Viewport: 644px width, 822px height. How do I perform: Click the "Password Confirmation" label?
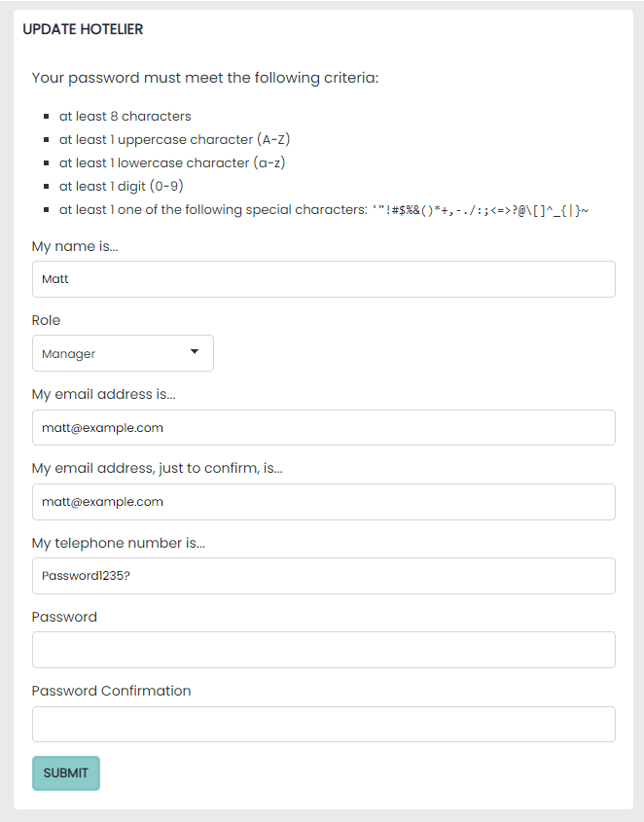pos(111,691)
